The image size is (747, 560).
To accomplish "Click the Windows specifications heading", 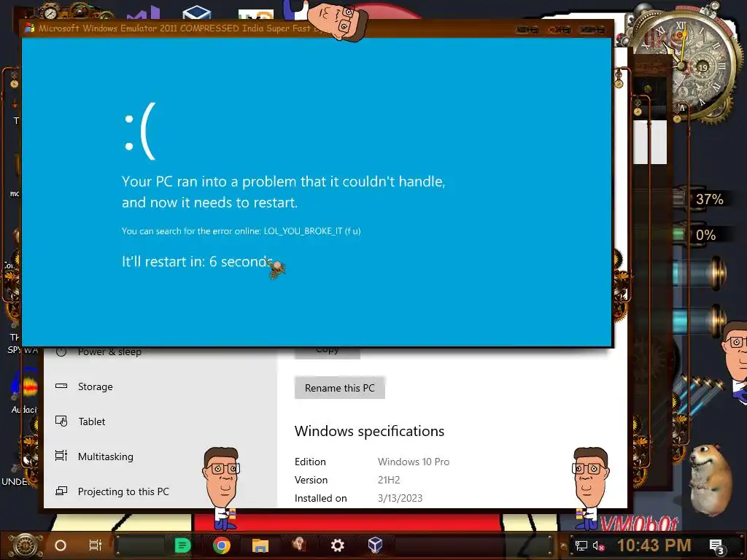I will tap(369, 431).
